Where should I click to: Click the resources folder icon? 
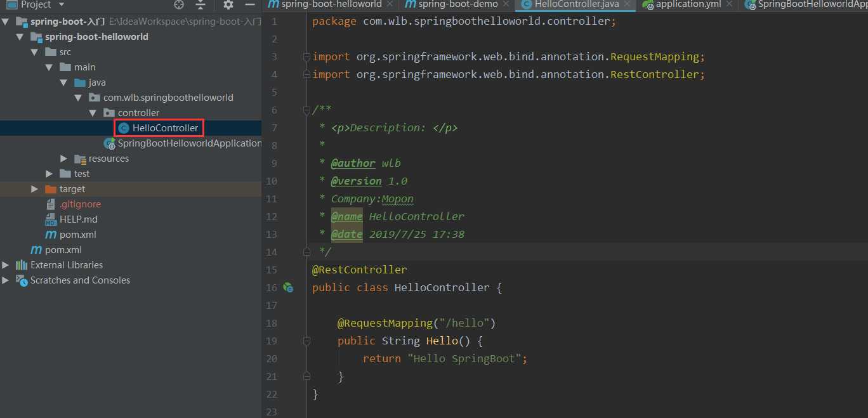click(80, 159)
